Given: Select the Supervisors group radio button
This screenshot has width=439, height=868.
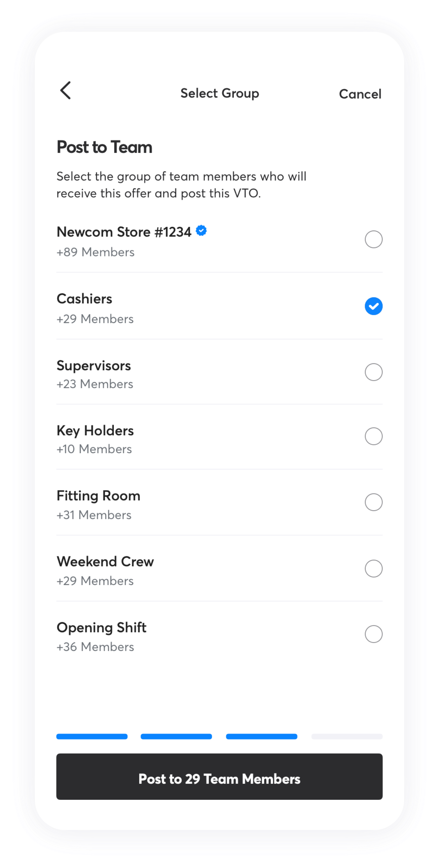Looking at the screenshot, I should point(374,372).
